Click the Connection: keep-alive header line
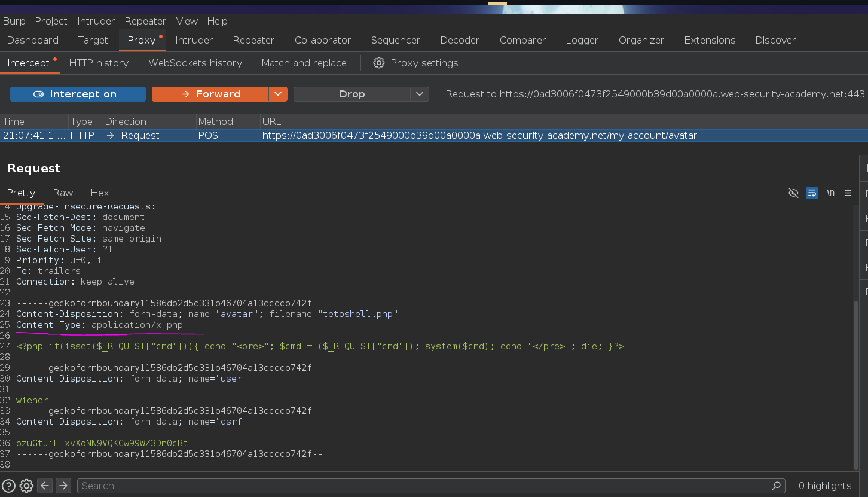The height and width of the screenshot is (497, 868). (75, 282)
